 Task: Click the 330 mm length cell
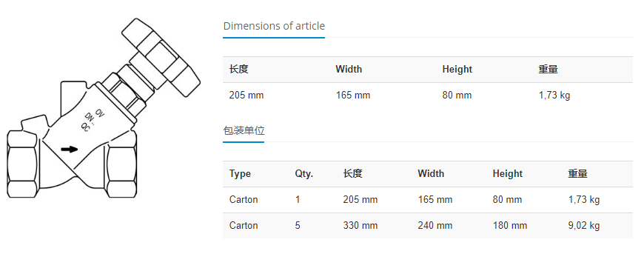click(360, 225)
